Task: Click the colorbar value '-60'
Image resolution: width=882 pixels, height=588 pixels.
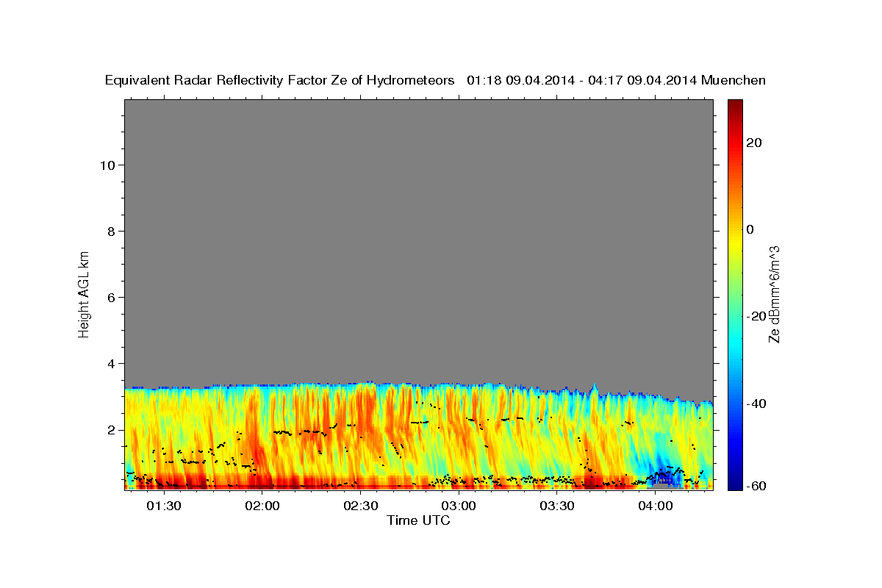Action: pos(756,486)
